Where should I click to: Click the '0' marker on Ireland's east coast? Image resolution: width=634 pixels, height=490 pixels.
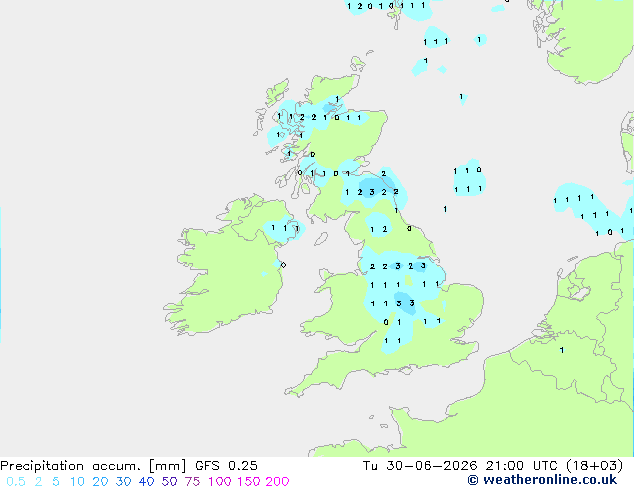pyautogui.click(x=283, y=265)
